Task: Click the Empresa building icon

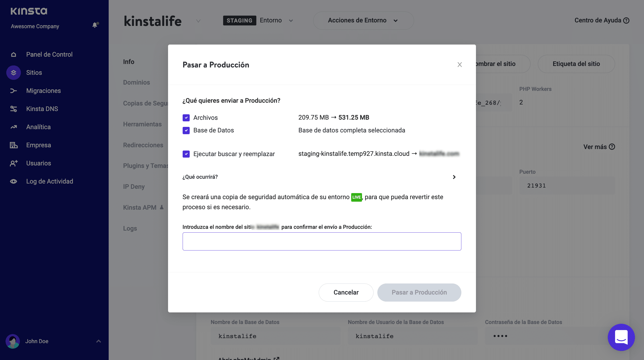Action: (14, 145)
